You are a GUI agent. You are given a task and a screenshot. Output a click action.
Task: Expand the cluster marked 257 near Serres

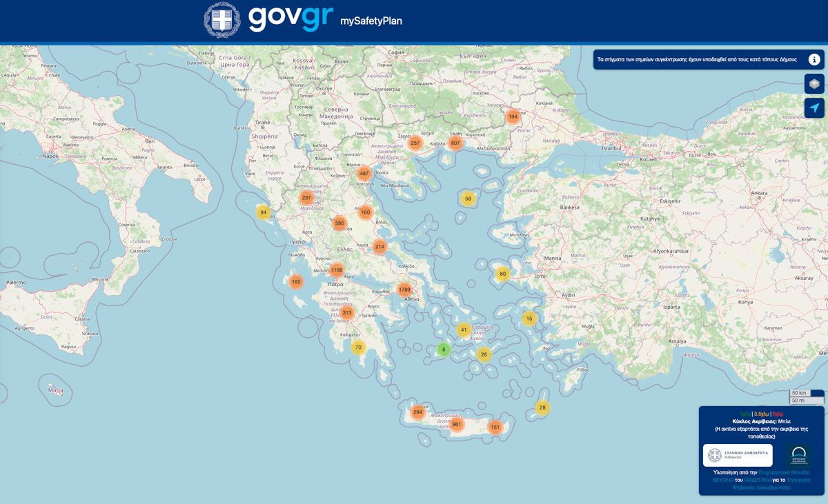415,143
